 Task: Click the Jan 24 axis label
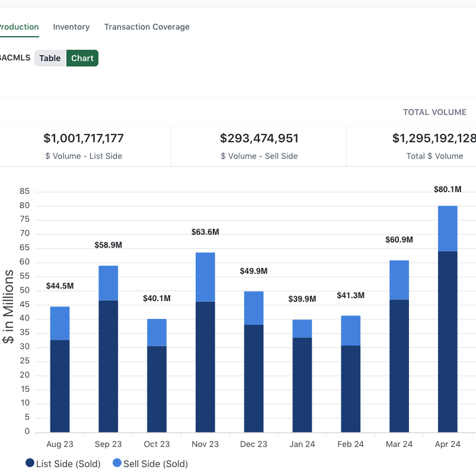(302, 444)
